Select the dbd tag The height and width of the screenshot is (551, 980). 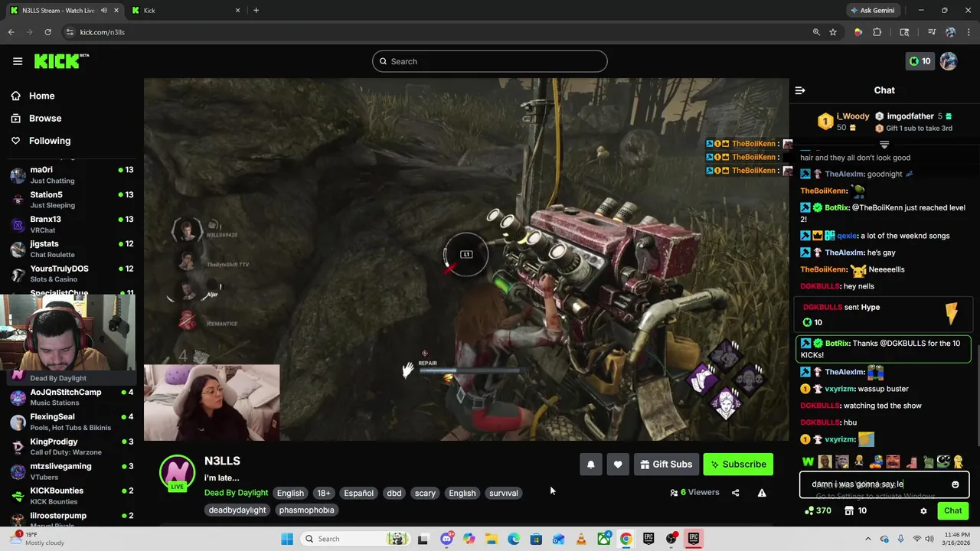394,493
